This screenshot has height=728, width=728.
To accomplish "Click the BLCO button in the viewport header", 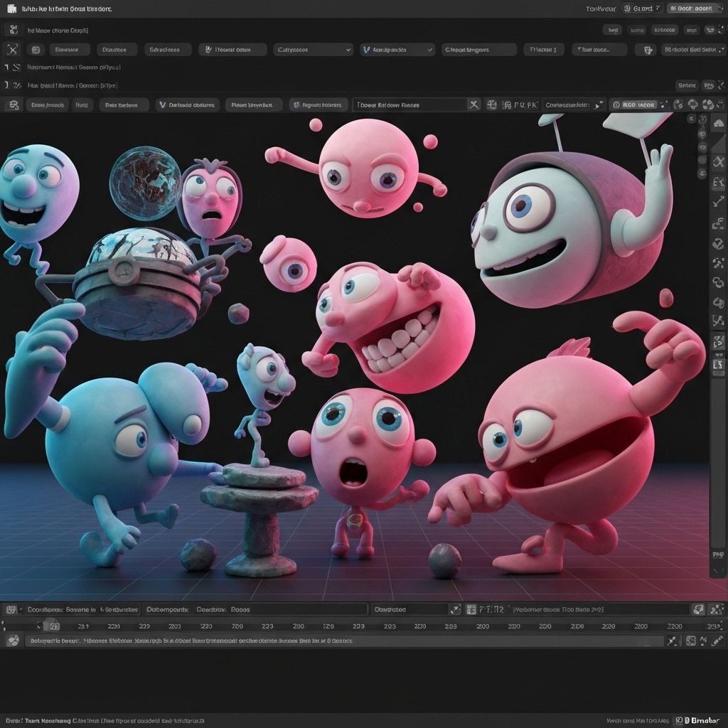I will [x=637, y=105].
